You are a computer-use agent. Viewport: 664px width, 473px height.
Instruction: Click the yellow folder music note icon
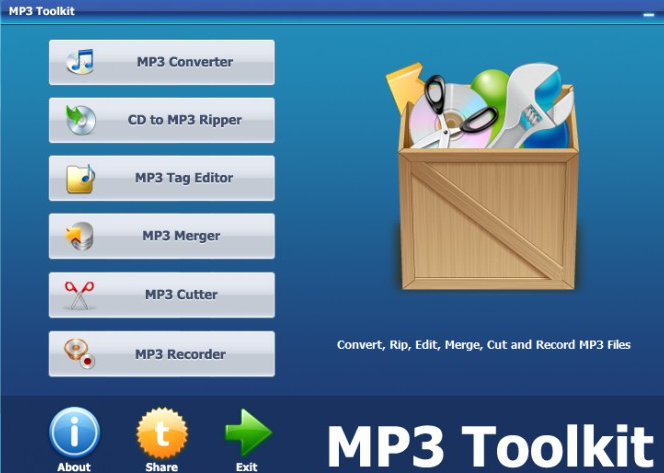pyautogui.click(x=80, y=178)
